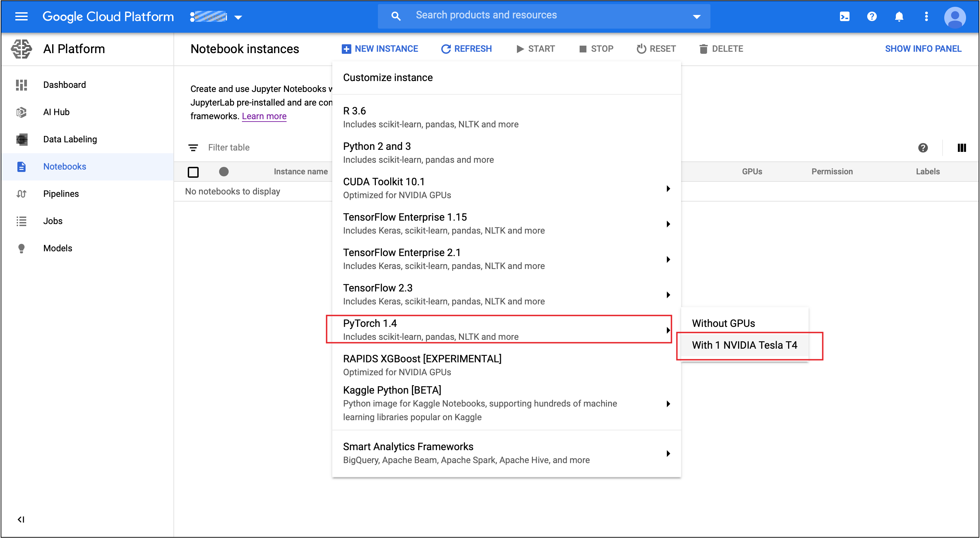
Task: Tick the select-all instances checkbox
Action: coord(193,172)
